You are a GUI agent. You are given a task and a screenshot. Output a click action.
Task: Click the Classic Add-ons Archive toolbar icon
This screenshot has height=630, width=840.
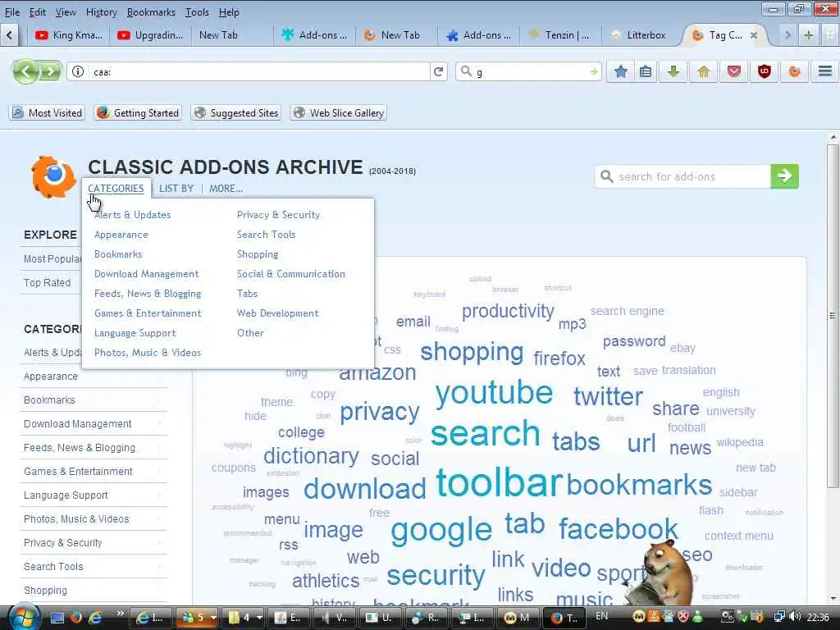pos(794,71)
